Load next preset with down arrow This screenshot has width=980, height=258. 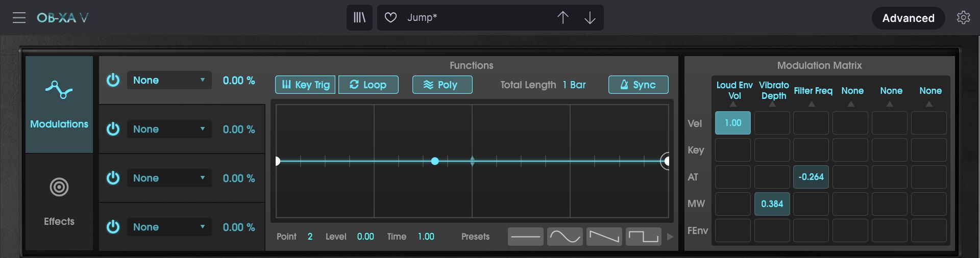click(590, 18)
